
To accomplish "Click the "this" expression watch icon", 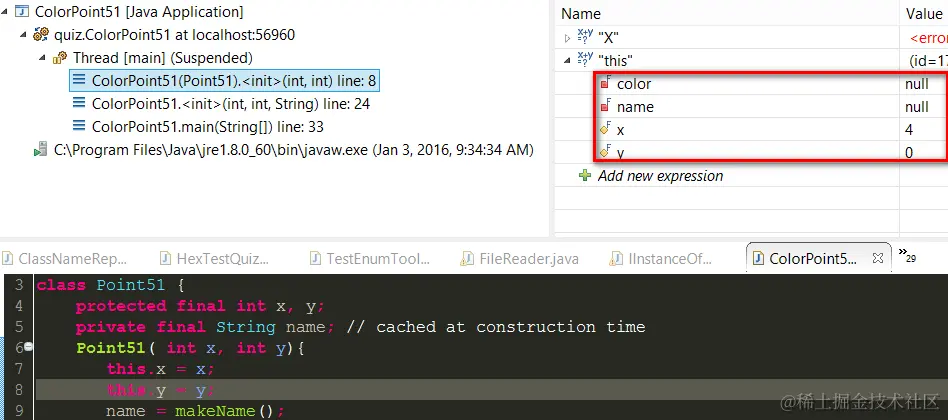I will 585,59.
